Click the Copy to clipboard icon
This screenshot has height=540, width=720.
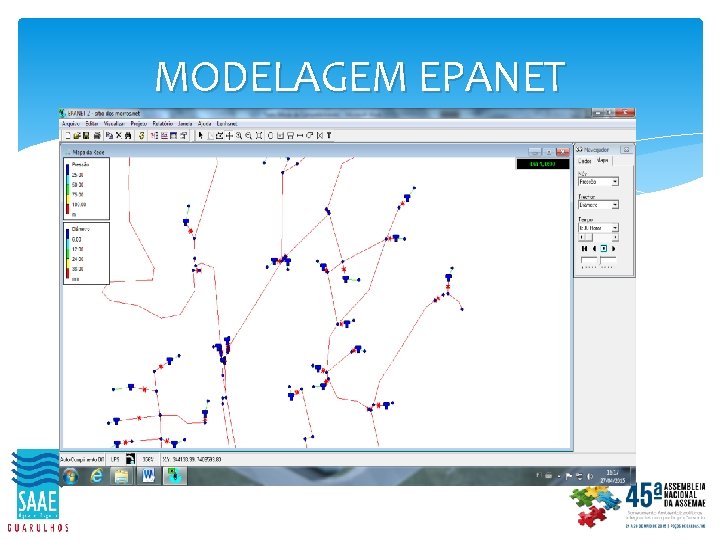pos(109,135)
